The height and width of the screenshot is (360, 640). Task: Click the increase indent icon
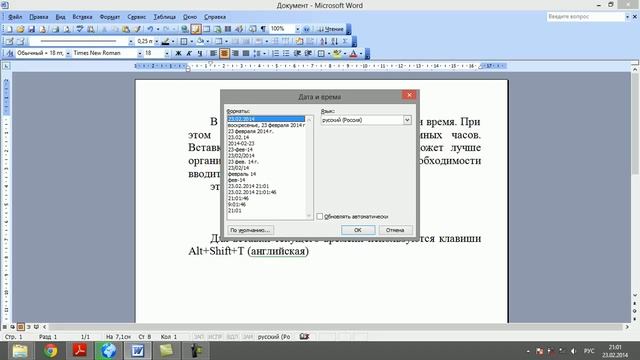pyautogui.click(x=308, y=53)
